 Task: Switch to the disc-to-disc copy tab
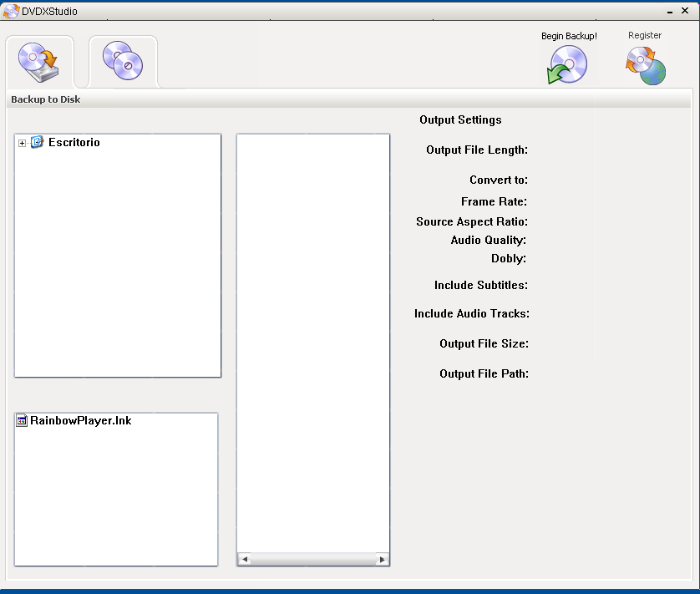click(x=123, y=62)
